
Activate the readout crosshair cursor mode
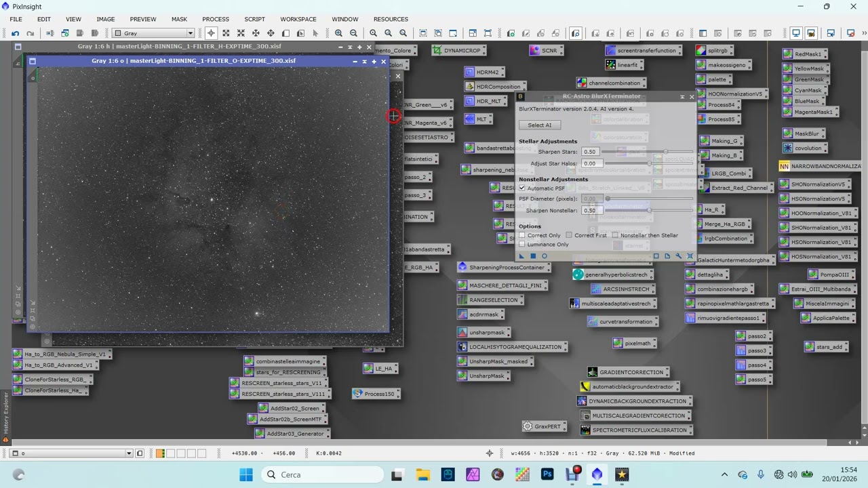[211, 33]
